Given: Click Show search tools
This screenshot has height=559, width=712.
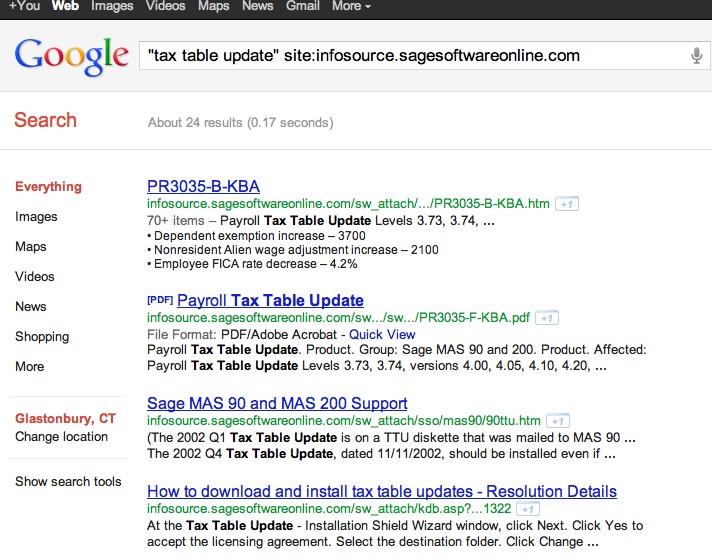Looking at the screenshot, I should click(x=68, y=481).
